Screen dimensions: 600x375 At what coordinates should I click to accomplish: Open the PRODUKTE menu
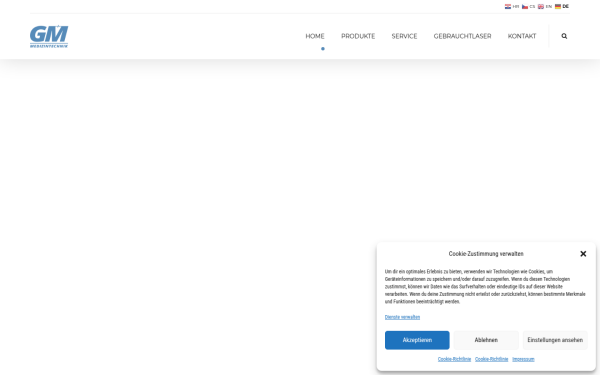tap(358, 36)
